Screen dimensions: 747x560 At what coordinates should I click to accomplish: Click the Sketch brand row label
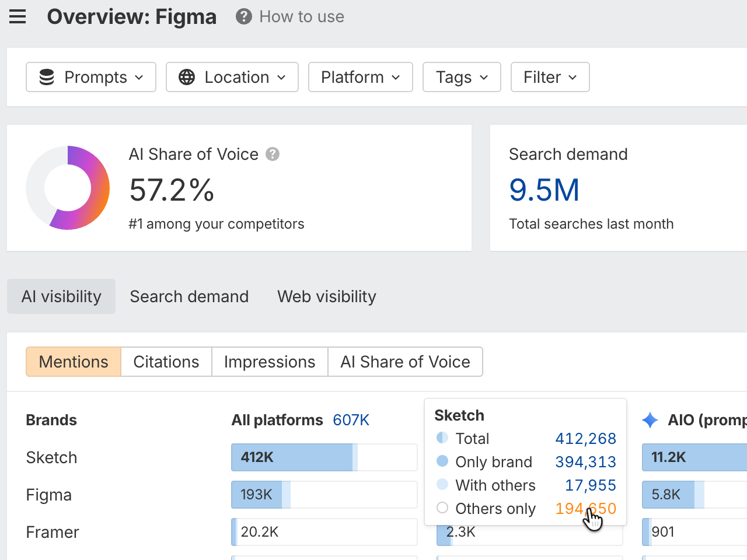51,457
